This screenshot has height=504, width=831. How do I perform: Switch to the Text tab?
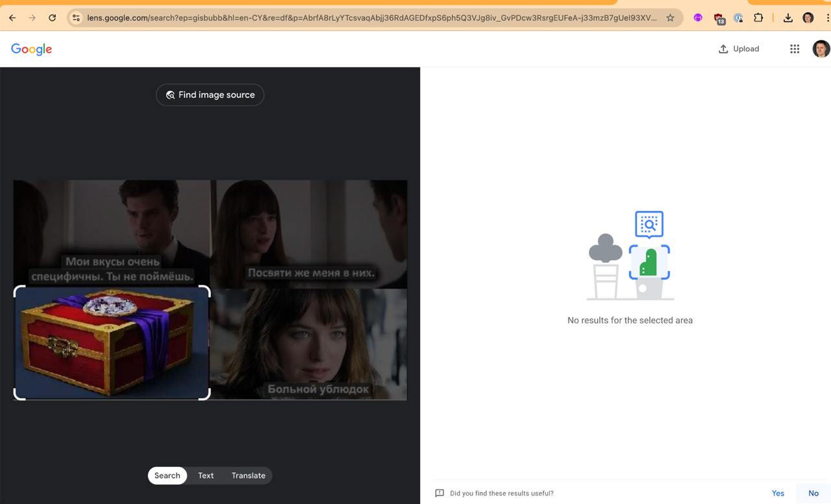point(206,475)
